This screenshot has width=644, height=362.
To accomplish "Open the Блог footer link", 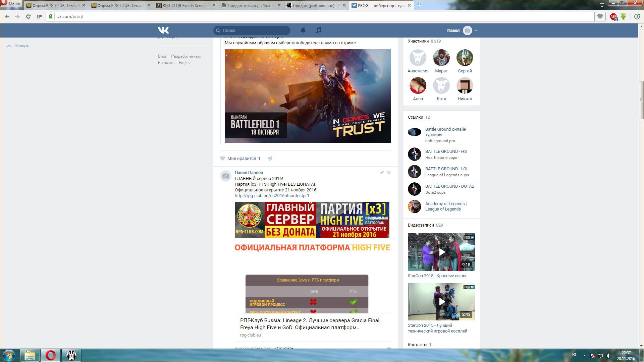I will [x=162, y=56].
